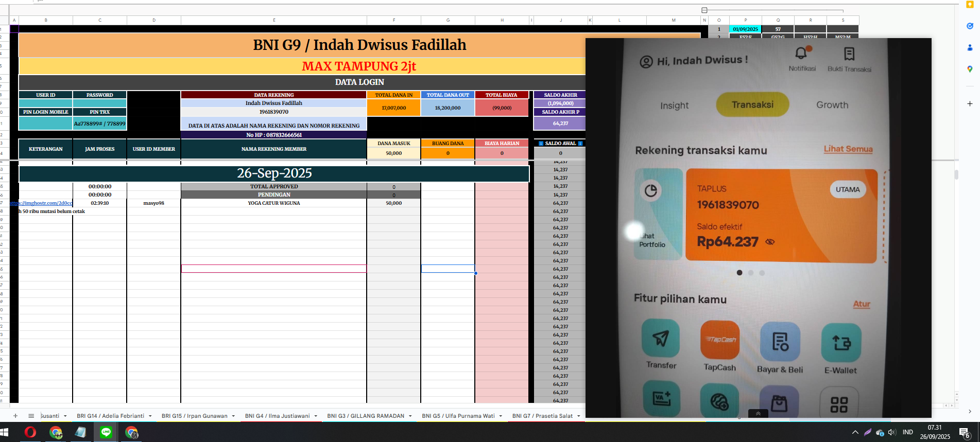The height and width of the screenshot is (442, 980).
Task: Open the Google Maps side panel icon
Action: [970, 69]
